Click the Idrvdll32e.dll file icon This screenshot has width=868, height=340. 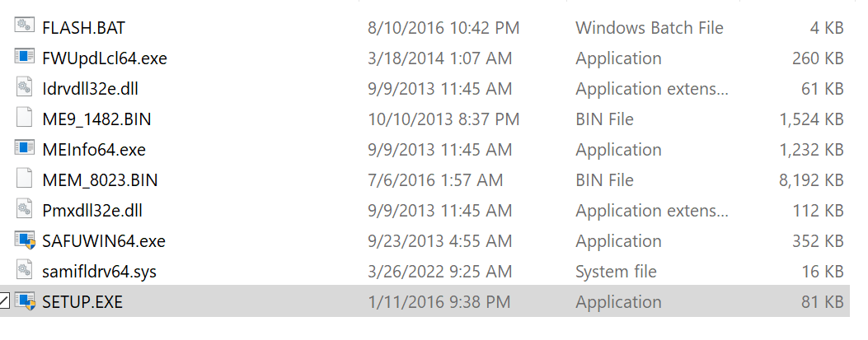pyautogui.click(x=24, y=88)
